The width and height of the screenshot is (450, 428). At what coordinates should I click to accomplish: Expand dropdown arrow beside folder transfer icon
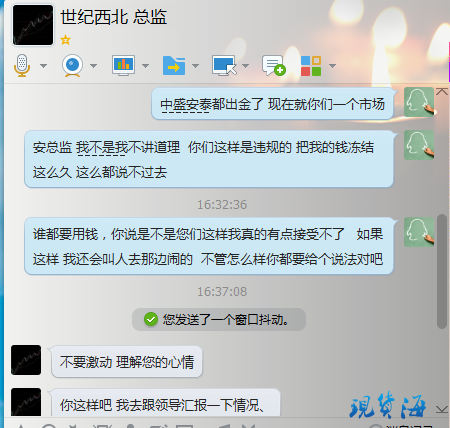coord(196,66)
